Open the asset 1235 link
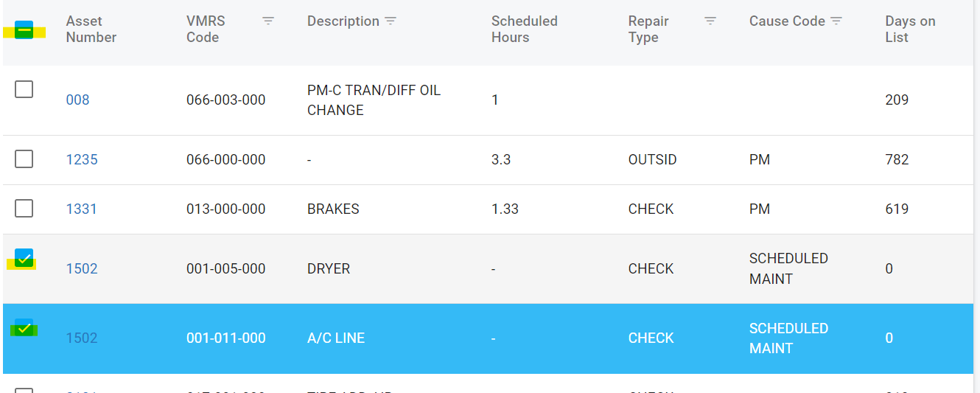This screenshot has height=393, width=980. tap(82, 160)
